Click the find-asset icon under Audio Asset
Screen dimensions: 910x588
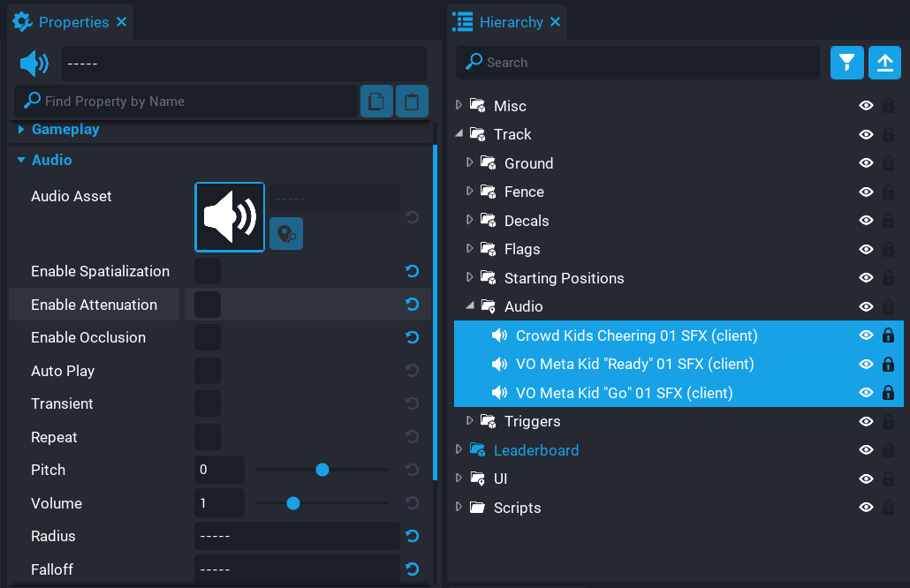coord(286,234)
